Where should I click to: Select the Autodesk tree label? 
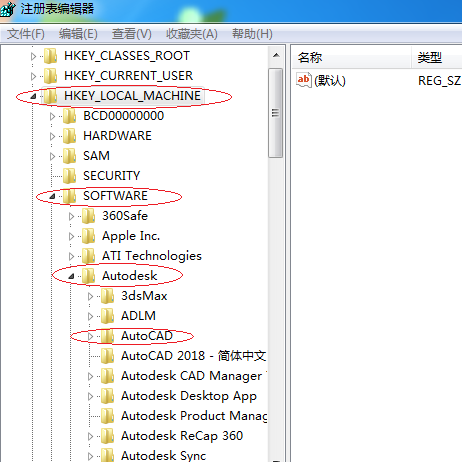129,276
